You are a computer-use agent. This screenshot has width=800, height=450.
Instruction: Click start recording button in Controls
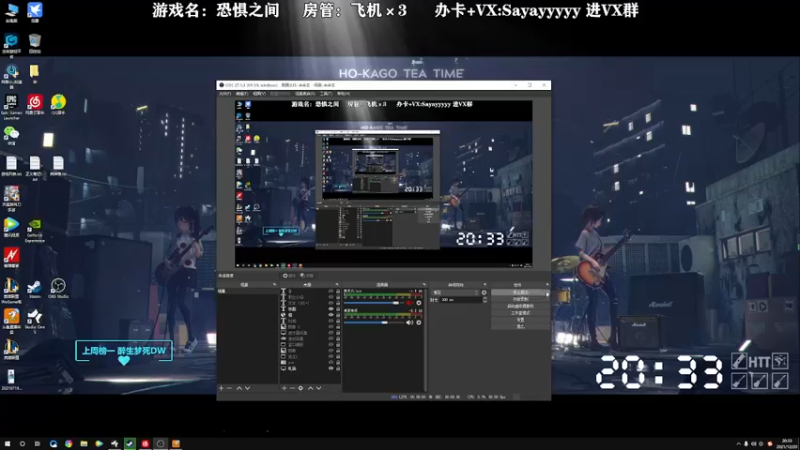click(520, 299)
